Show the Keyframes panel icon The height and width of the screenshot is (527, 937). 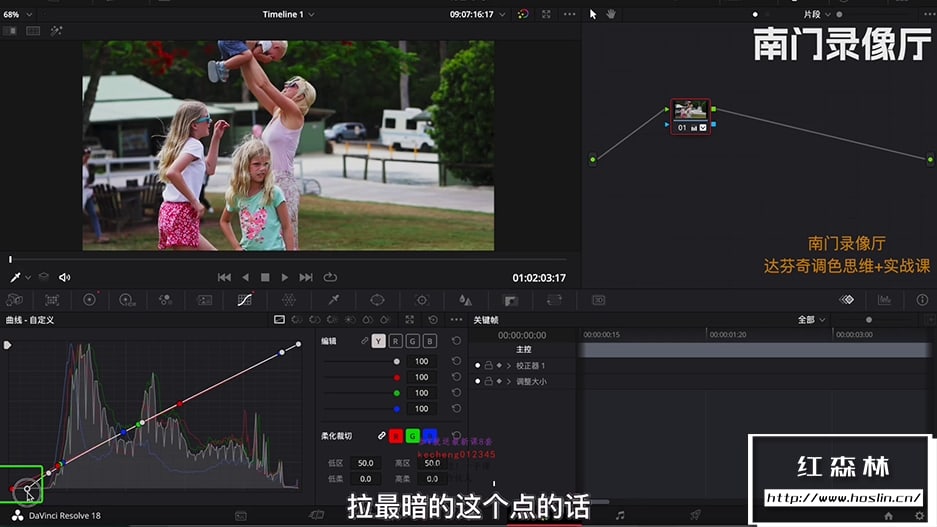pyautogui.click(x=847, y=300)
